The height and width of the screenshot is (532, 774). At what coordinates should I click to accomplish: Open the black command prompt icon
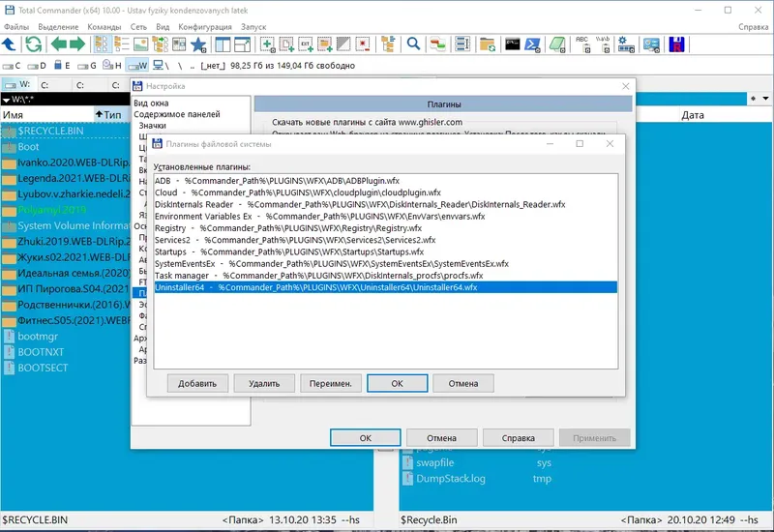pyautogui.click(x=513, y=44)
